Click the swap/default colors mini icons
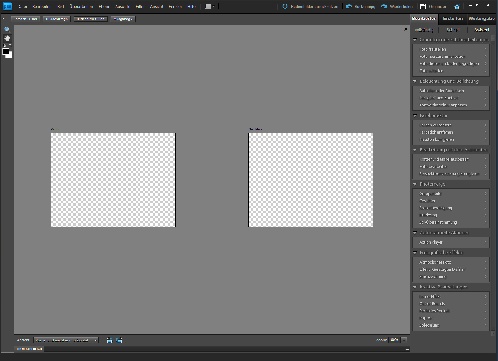Viewport: 498px width, 361px height. click(x=7, y=45)
